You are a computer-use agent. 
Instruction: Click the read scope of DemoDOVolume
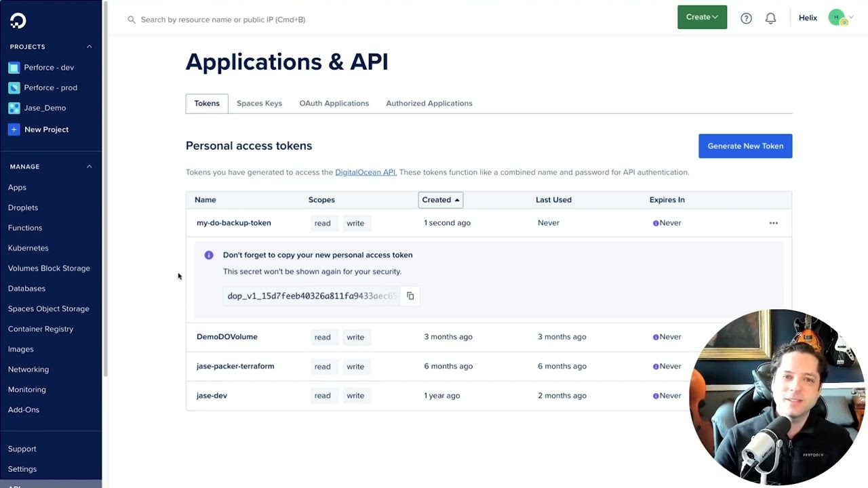click(322, 337)
